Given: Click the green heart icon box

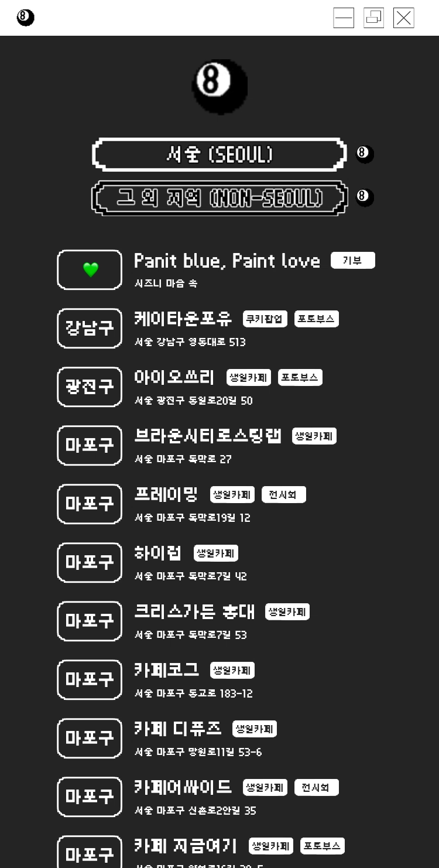Looking at the screenshot, I should (90, 270).
